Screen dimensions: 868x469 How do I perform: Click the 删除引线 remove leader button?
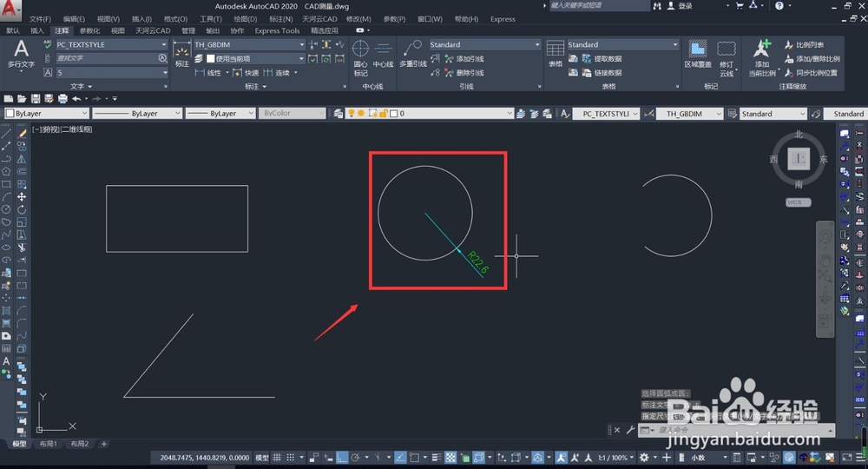click(x=464, y=73)
